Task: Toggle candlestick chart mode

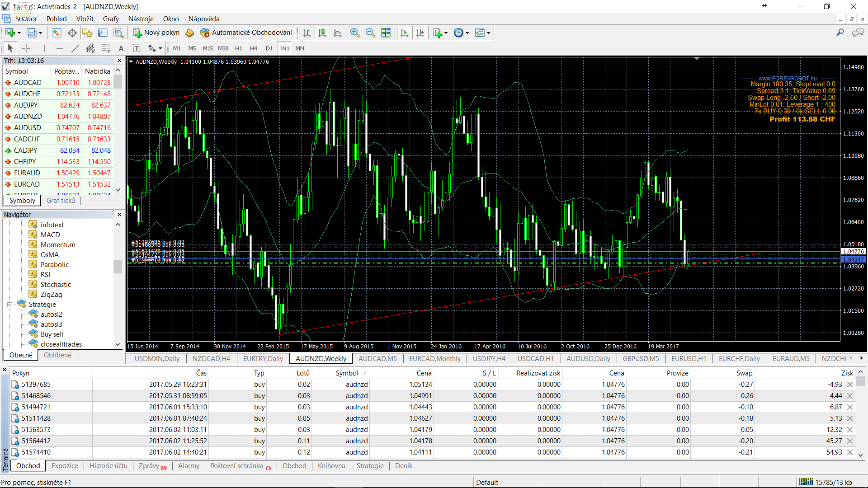Action: coord(322,33)
